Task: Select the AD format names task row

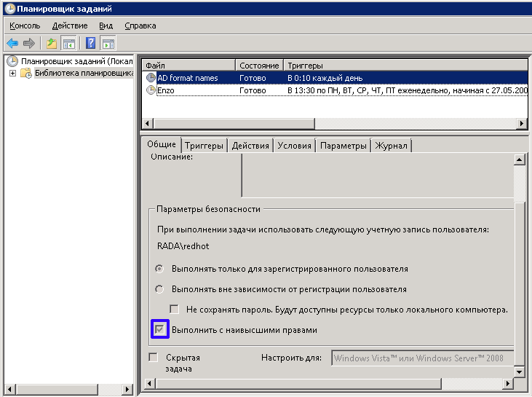Action: [336, 78]
